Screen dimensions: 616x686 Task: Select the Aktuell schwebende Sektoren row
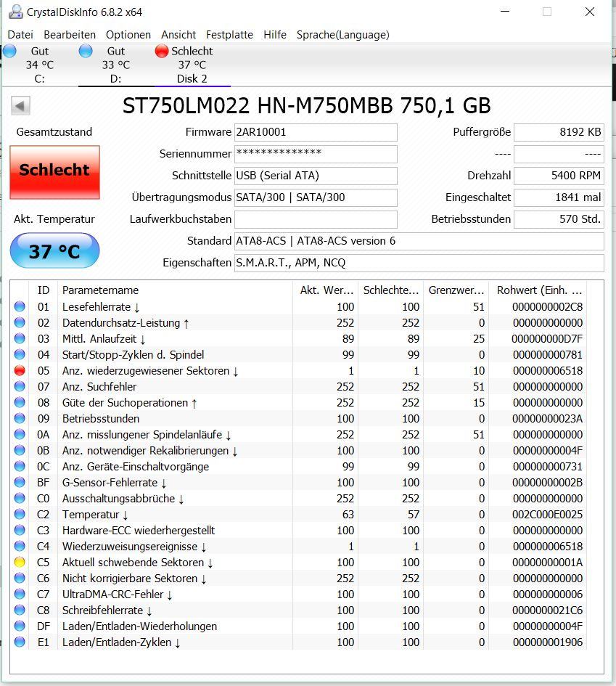pos(299,562)
